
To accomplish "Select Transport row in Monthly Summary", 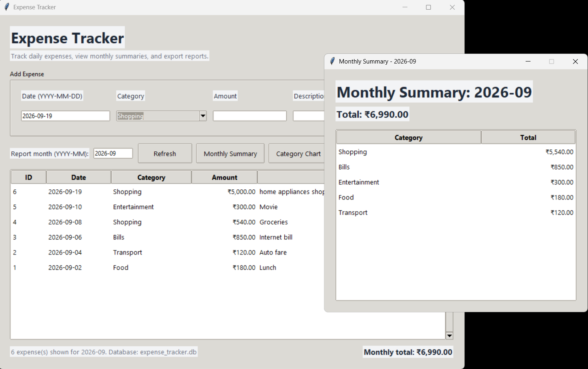I will 456,213.
